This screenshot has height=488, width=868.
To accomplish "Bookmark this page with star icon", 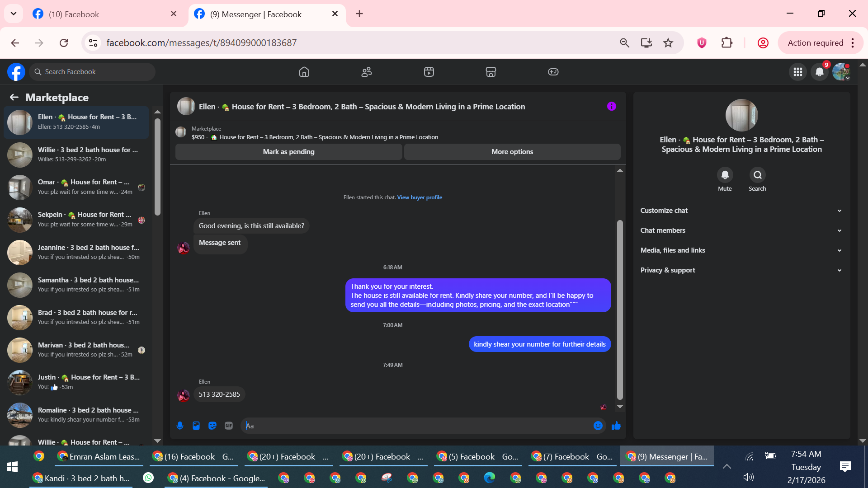I will (x=668, y=43).
